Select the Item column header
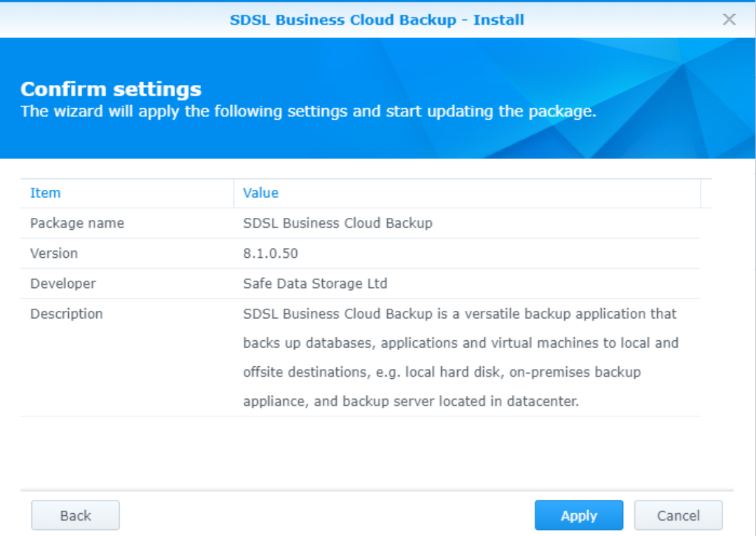Viewport: 756px width, 536px height. (x=127, y=192)
